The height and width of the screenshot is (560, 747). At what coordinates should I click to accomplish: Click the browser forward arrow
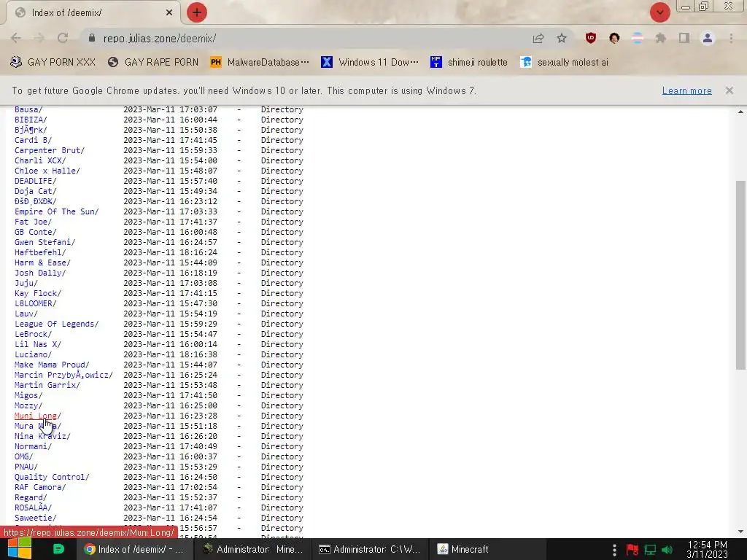pos(39,38)
